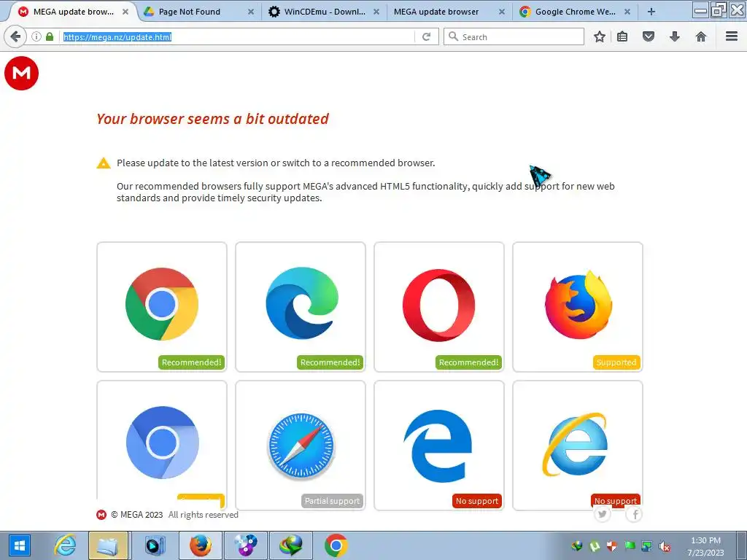The image size is (747, 560).
Task: Choose the Opera browser card
Action: coord(439,307)
